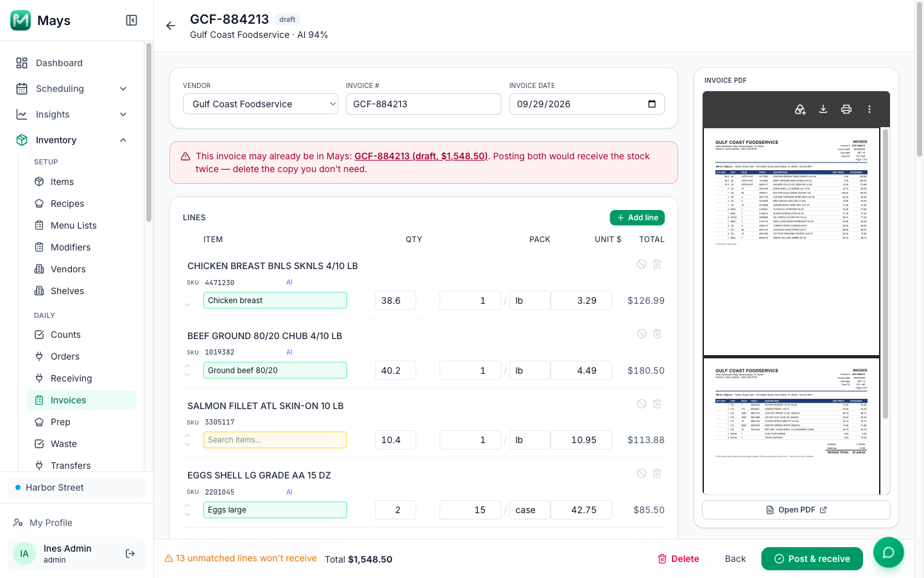Screen dimensions: 924x578
Task: Open PDF viewer more options menu
Action: click(869, 109)
